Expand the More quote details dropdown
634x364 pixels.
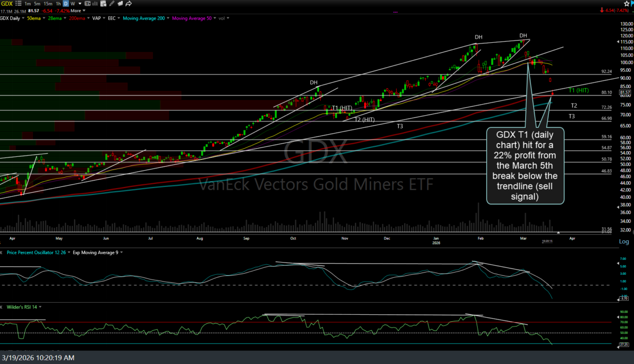pos(78,11)
